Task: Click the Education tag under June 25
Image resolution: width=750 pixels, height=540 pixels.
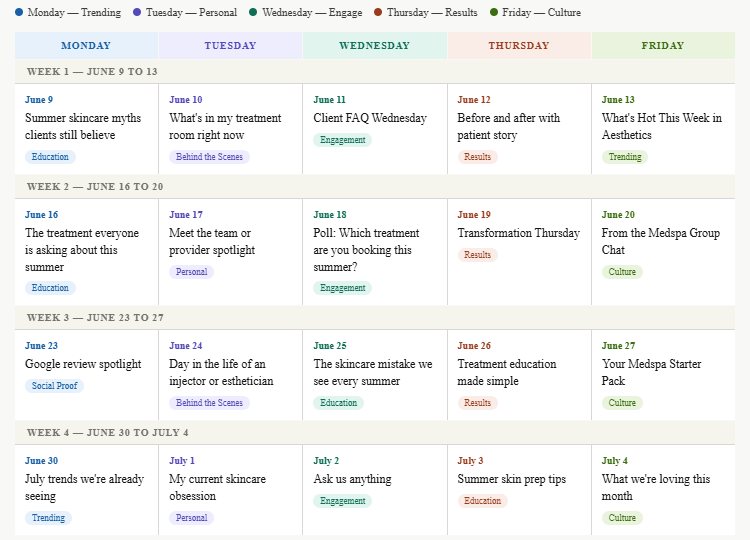Action: pos(338,403)
